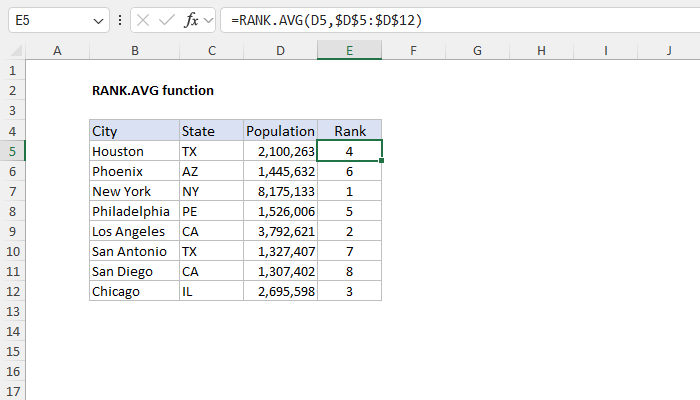
Task: Select column A header
Action: [57, 50]
